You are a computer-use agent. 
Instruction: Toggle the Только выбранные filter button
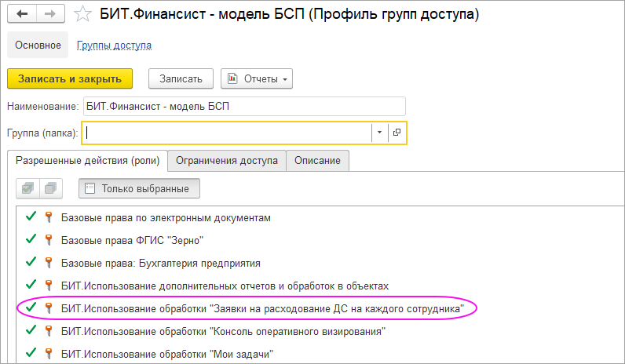coord(139,188)
